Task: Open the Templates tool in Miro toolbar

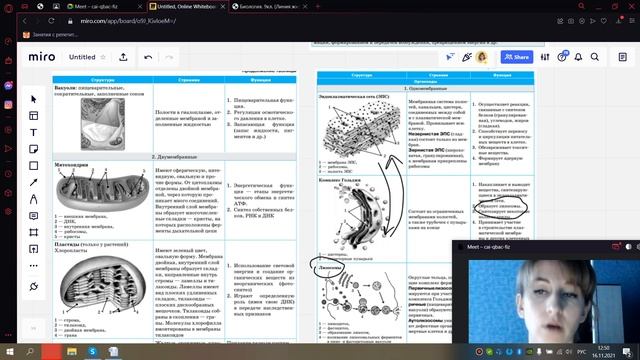Action: (34, 116)
